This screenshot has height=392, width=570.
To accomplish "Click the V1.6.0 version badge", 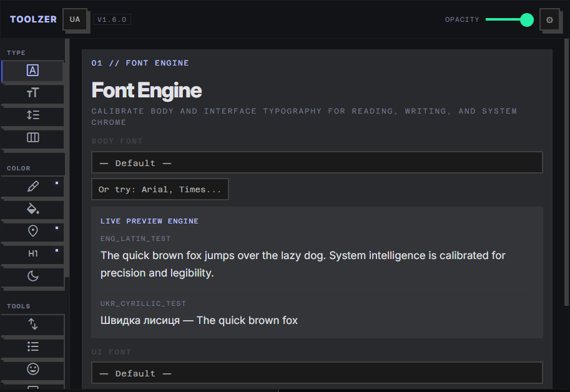I will (x=112, y=19).
